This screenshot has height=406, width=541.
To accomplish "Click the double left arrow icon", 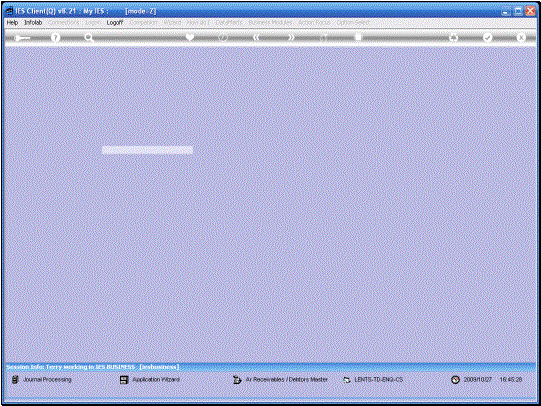I will [x=256, y=37].
